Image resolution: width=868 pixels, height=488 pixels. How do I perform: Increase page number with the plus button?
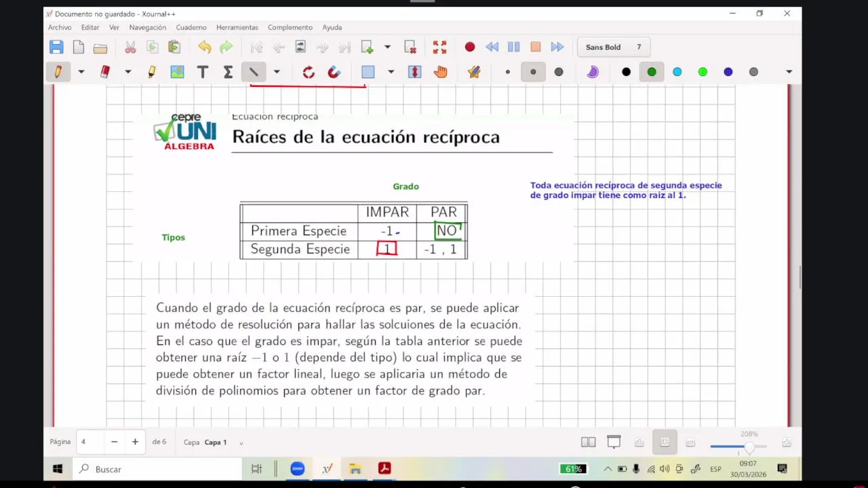[x=135, y=442]
